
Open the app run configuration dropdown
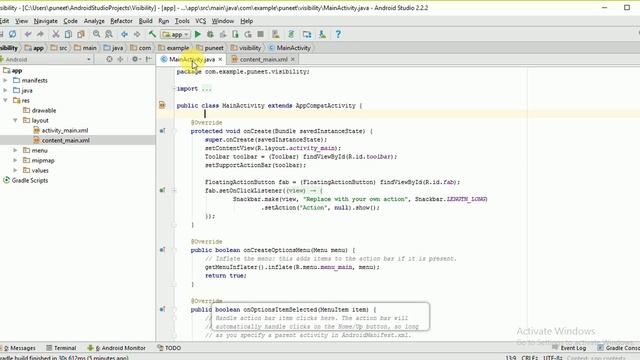(176, 35)
